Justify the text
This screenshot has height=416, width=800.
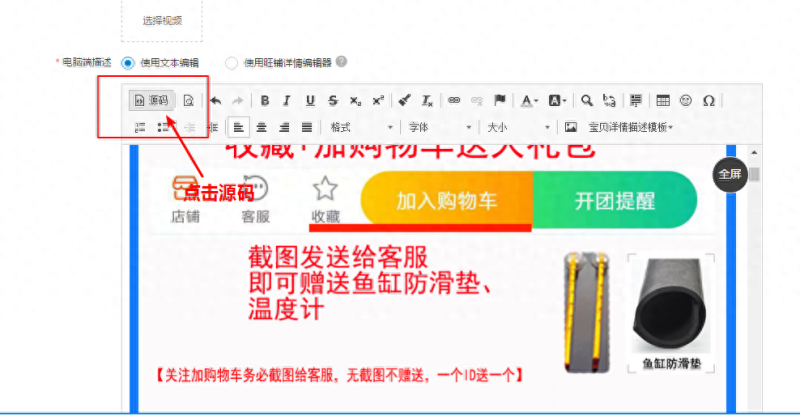pos(307,128)
